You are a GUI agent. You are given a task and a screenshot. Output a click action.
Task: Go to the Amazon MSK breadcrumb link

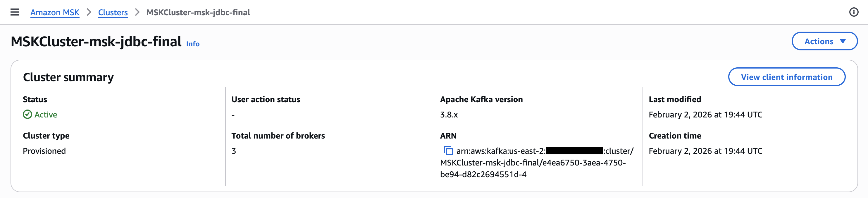click(55, 13)
